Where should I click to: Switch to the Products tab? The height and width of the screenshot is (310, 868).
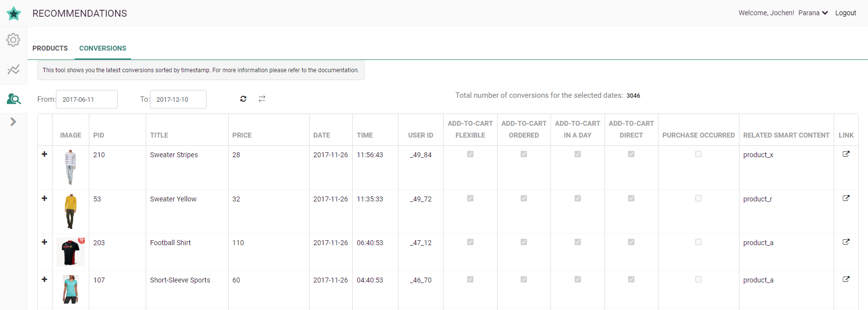50,48
